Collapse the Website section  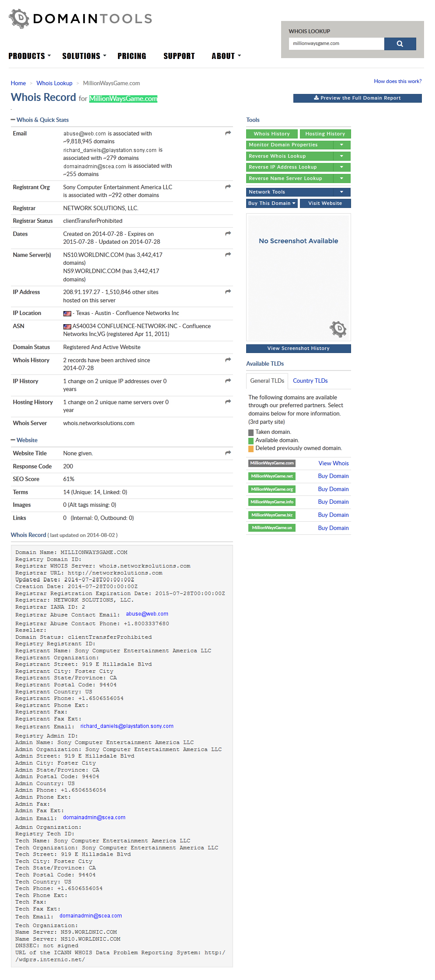coord(13,440)
